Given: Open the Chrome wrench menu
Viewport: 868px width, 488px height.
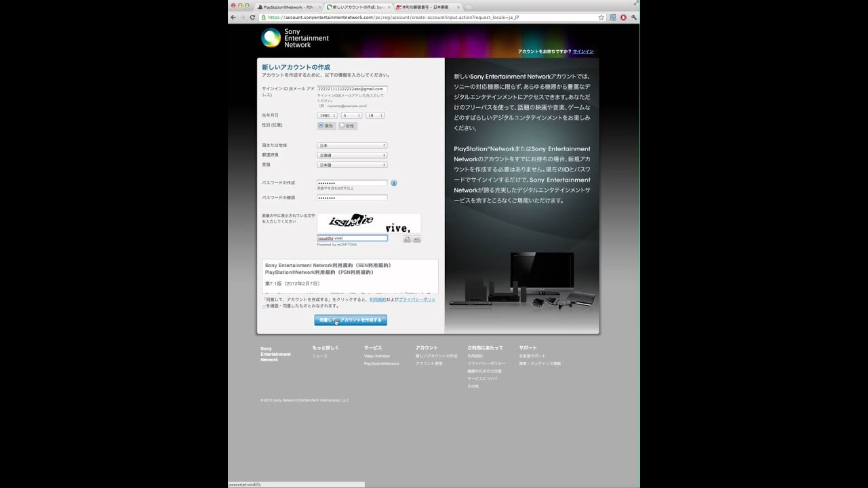Looking at the screenshot, I should 633,17.
